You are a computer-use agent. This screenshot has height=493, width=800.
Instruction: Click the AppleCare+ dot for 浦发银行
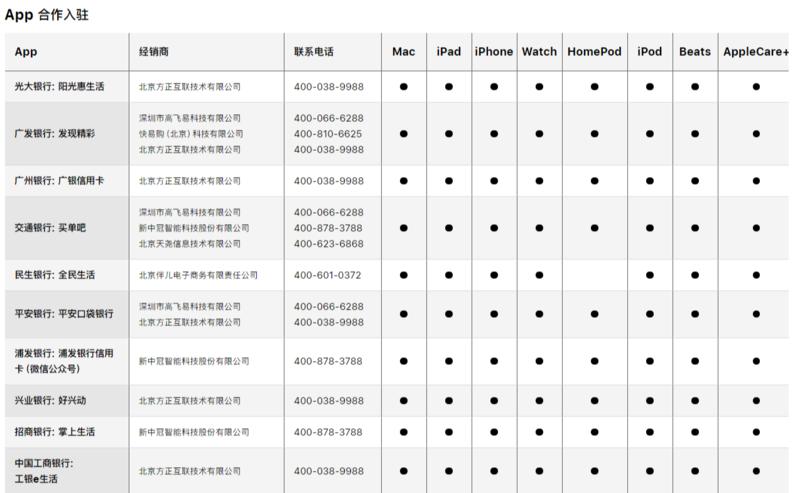(756, 361)
